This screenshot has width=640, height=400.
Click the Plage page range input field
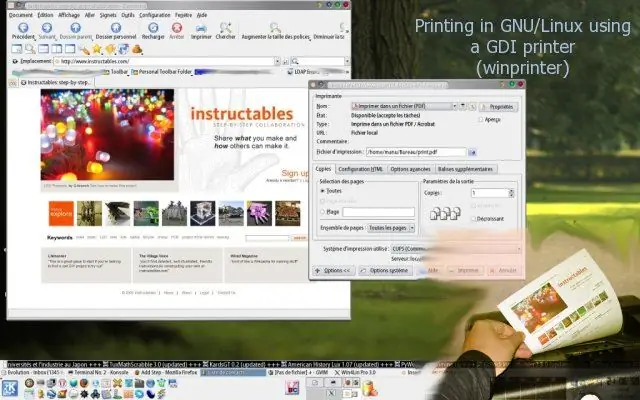point(378,212)
